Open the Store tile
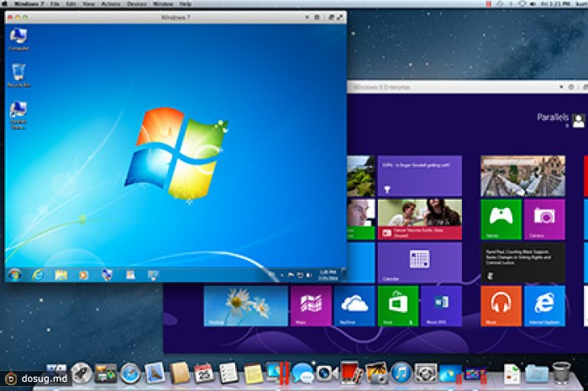 pyautogui.click(x=398, y=306)
